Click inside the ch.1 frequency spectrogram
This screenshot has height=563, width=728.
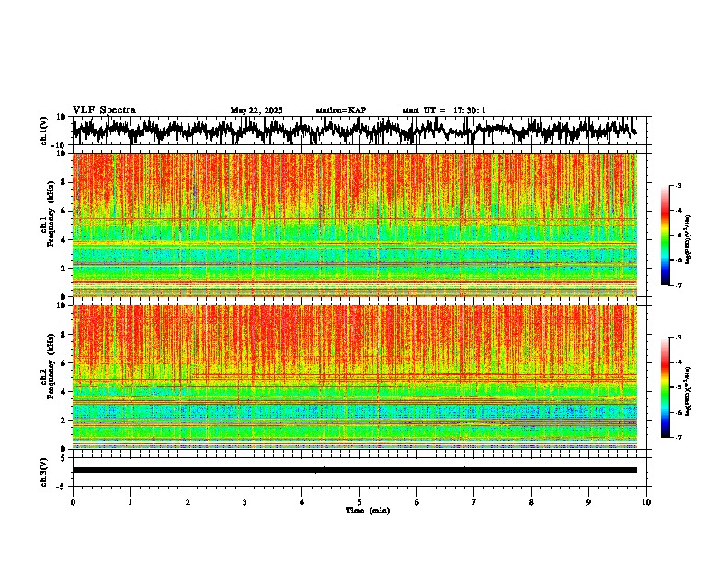(355, 224)
